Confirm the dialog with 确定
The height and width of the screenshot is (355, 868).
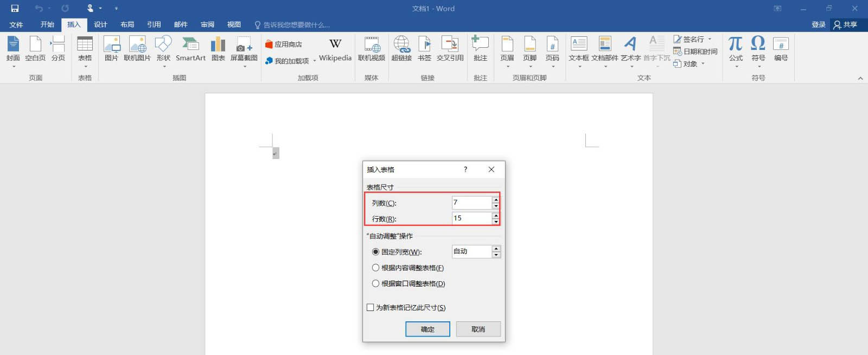(x=427, y=329)
